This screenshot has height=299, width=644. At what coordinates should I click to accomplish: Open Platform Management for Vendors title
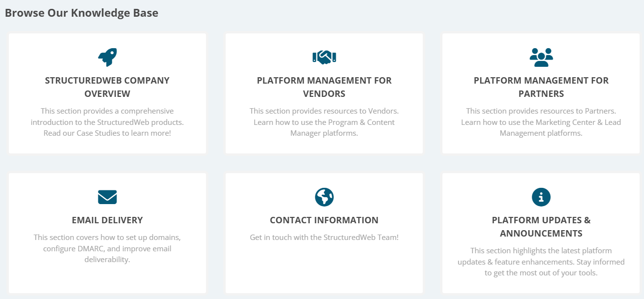click(x=324, y=87)
